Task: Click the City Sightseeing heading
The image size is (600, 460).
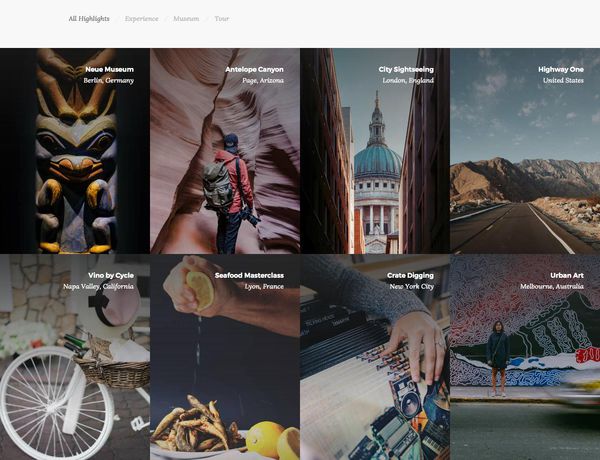Action: pos(406,69)
